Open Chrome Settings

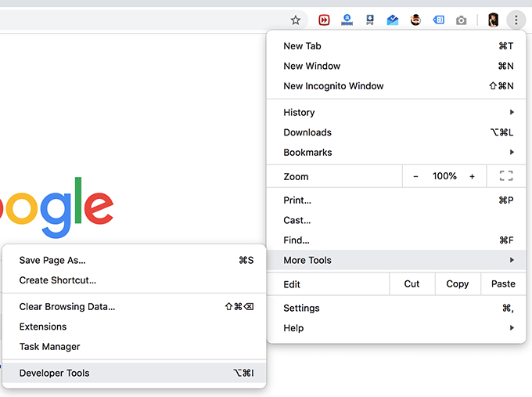pos(397,308)
